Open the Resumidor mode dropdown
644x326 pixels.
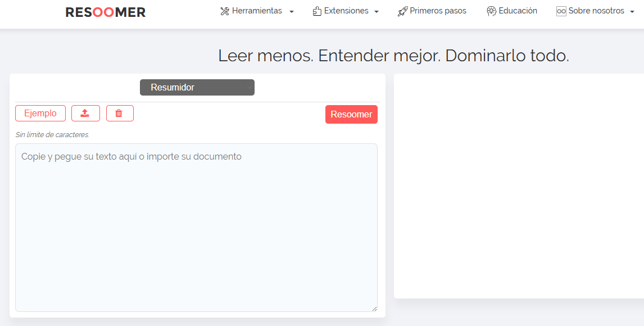coord(197,88)
